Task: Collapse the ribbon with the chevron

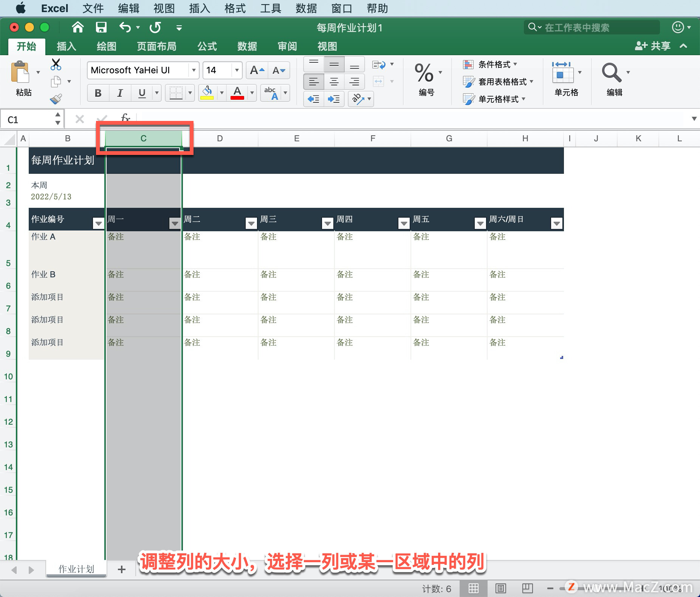Action: click(x=683, y=46)
